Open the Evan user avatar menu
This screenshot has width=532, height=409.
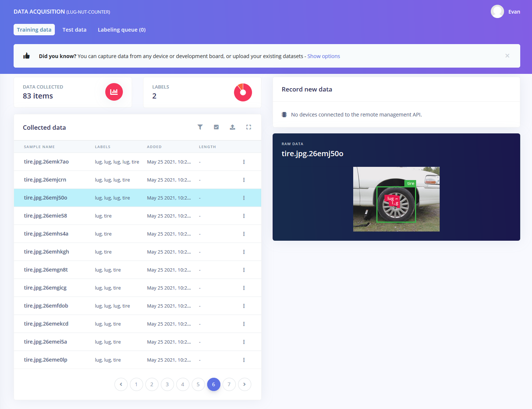pos(497,11)
